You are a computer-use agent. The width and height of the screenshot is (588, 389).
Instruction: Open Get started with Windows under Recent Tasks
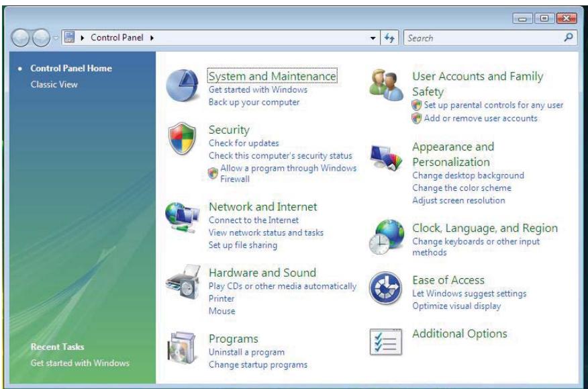[80, 363]
